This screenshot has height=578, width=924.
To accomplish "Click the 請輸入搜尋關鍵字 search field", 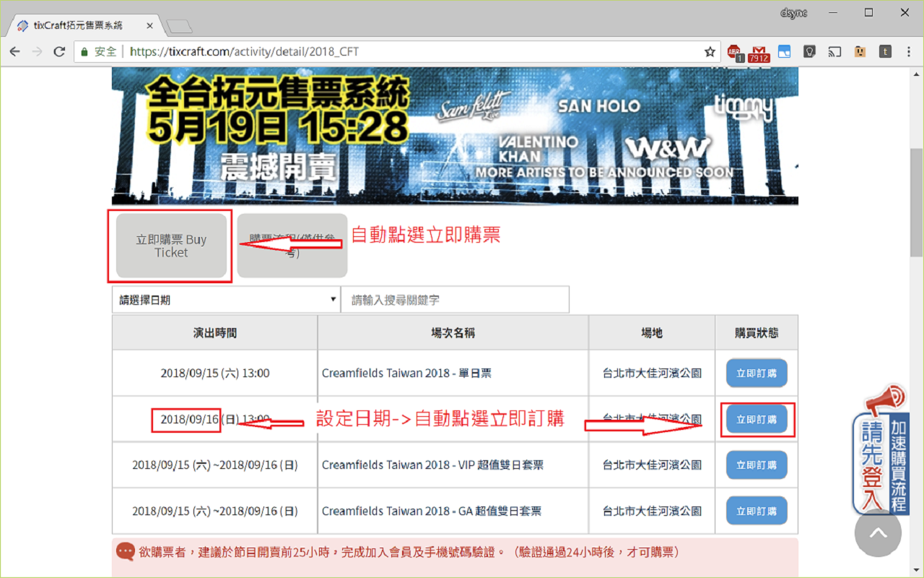I will (x=455, y=300).
